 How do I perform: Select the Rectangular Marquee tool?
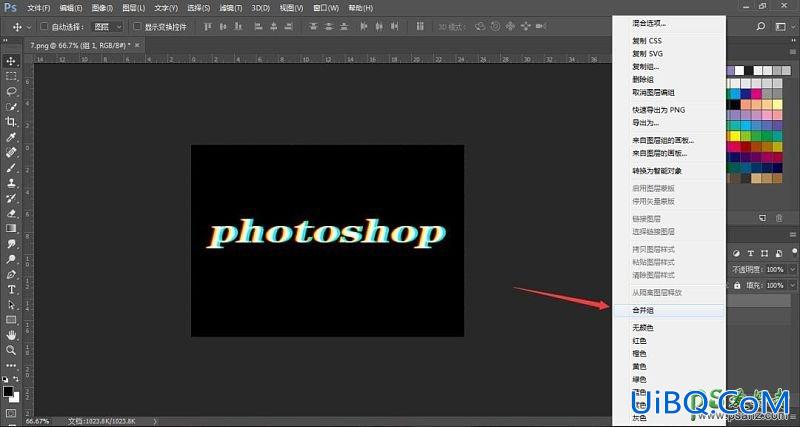click(11, 77)
